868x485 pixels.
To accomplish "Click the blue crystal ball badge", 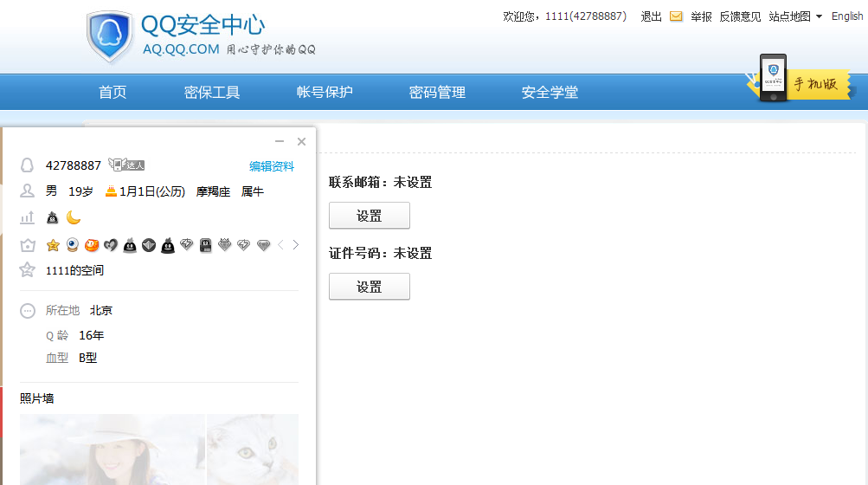I will click(73, 245).
